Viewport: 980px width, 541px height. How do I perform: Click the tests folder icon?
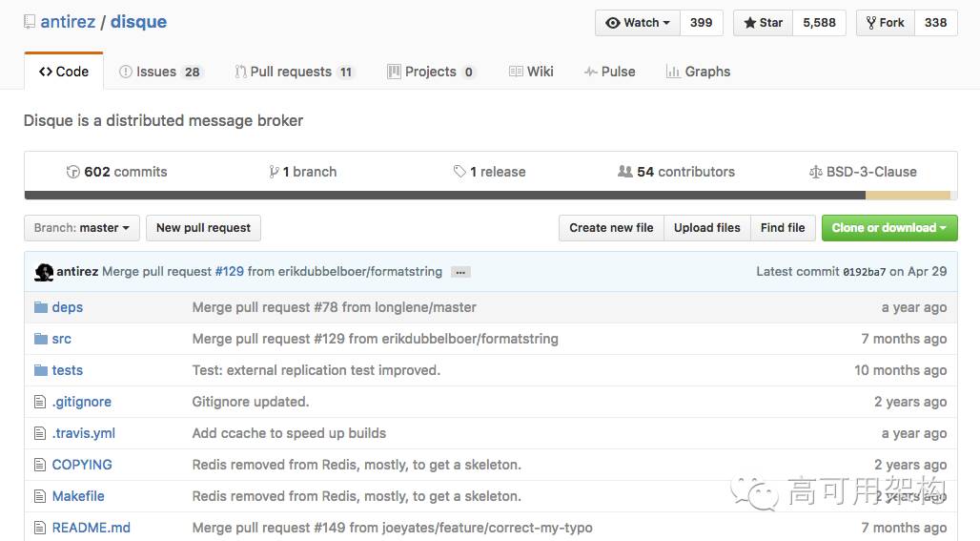41,370
